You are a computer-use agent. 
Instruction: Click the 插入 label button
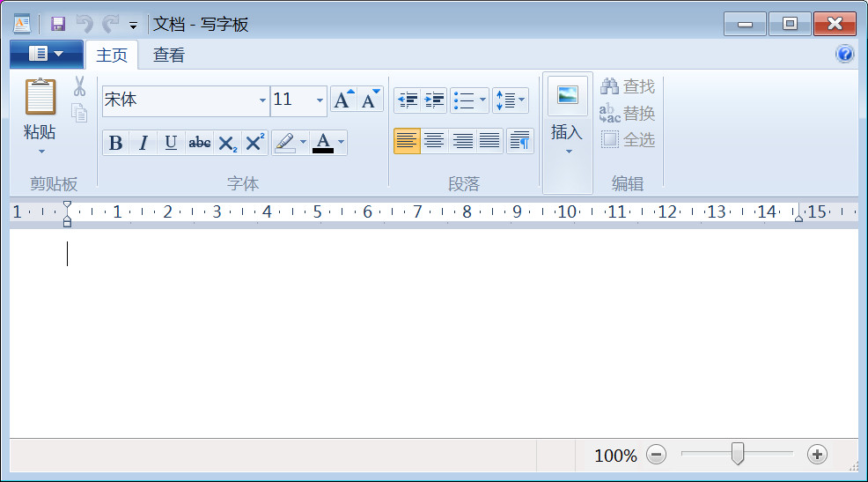coord(568,132)
